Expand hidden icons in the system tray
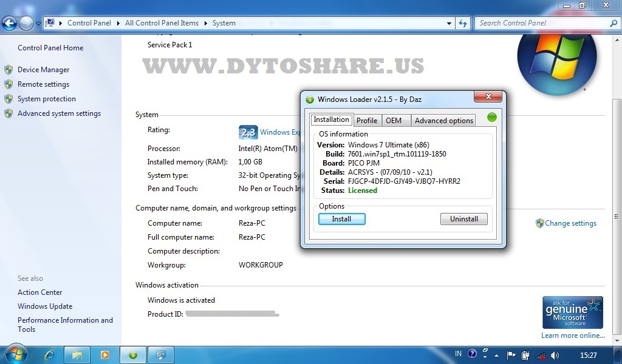This screenshot has width=622, height=364. 495,354
